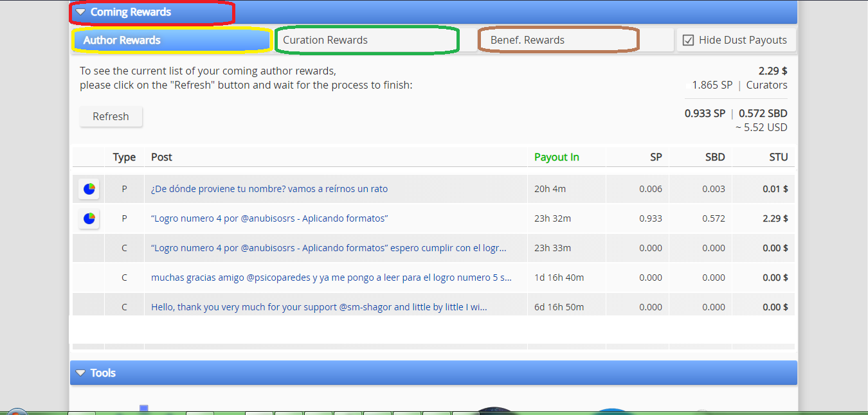Click the Post column header
Image resolution: width=868 pixels, height=415 pixels.
tap(161, 157)
